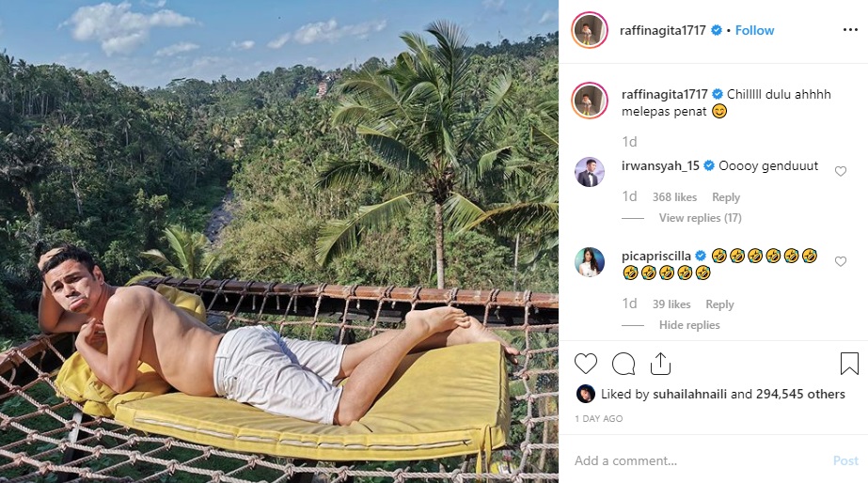Like irwansyah_15's comment

(x=841, y=172)
